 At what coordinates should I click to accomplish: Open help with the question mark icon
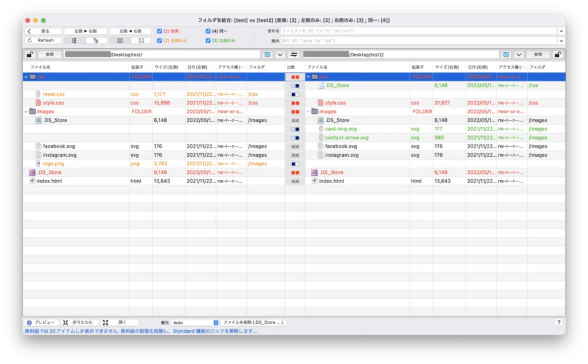[x=558, y=323]
